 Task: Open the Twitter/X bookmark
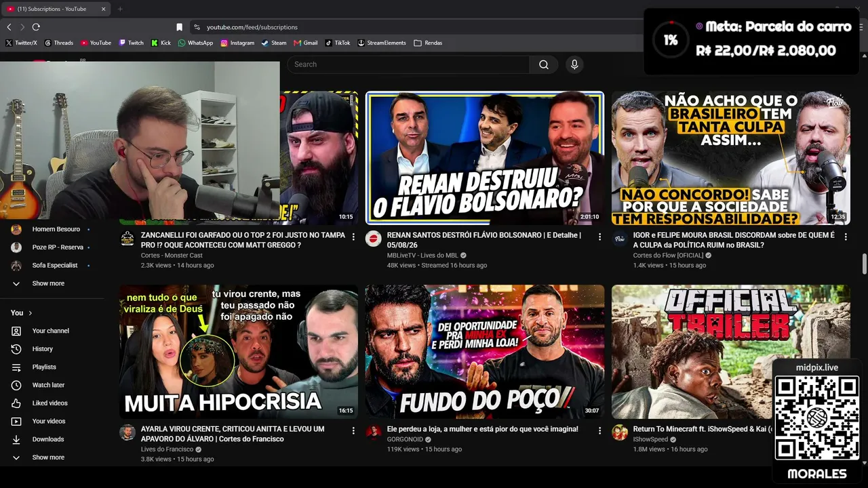21,43
